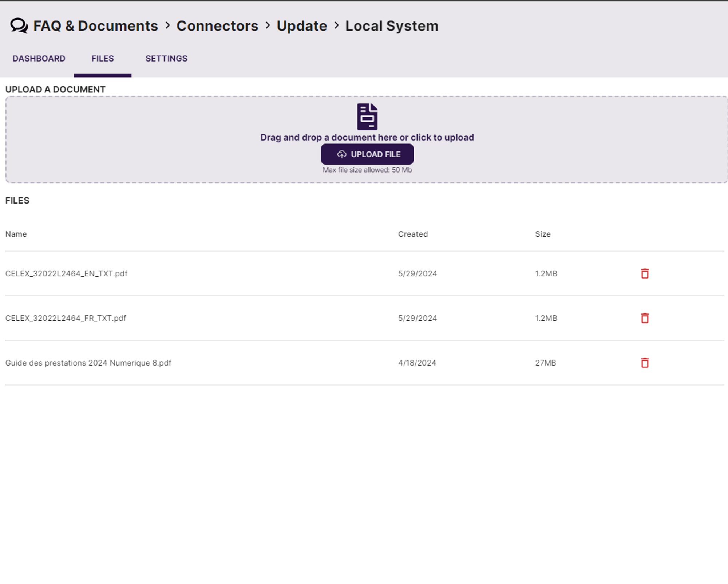Screen dimensions: 728x584
Task: Click the Upload File button
Action: (367, 154)
